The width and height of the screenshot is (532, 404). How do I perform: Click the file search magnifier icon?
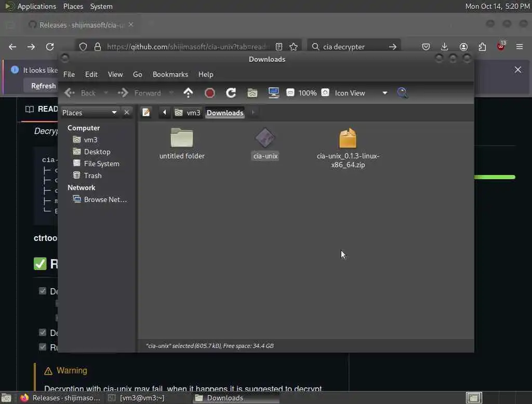(x=403, y=92)
